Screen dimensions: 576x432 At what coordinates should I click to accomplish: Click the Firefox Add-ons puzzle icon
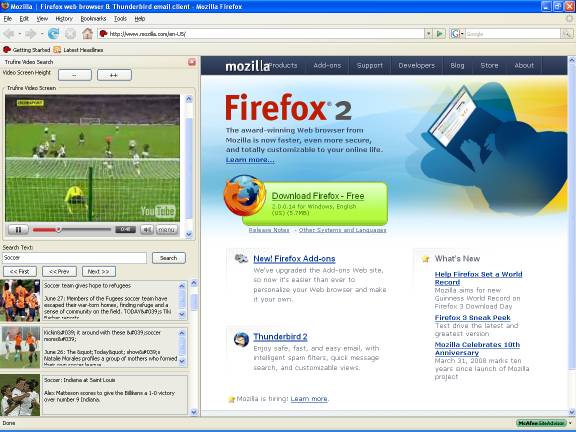[241, 258]
